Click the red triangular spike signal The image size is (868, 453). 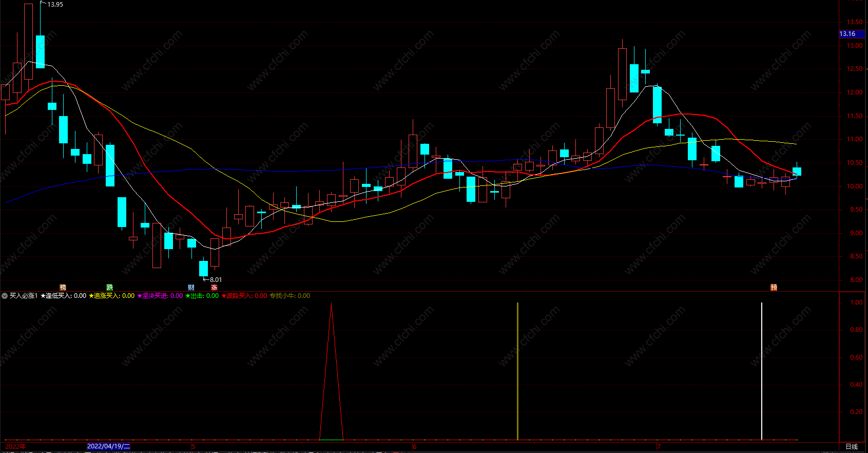[331, 372]
